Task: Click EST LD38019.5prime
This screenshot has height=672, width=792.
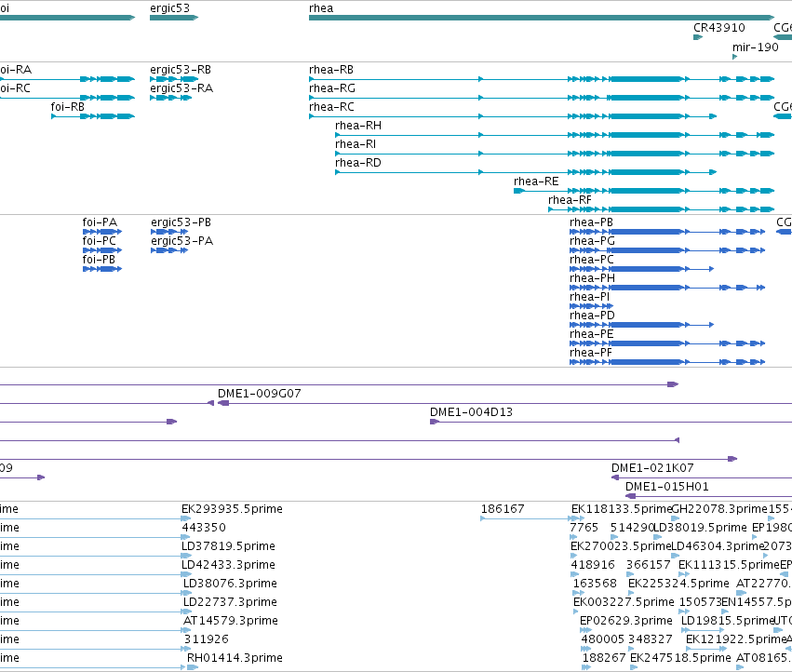Action: click(657, 537)
